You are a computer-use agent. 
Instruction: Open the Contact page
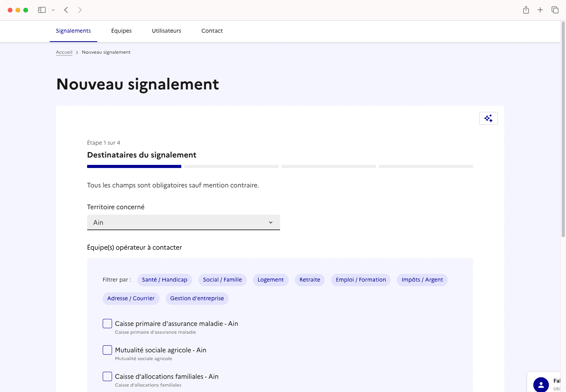tap(212, 31)
